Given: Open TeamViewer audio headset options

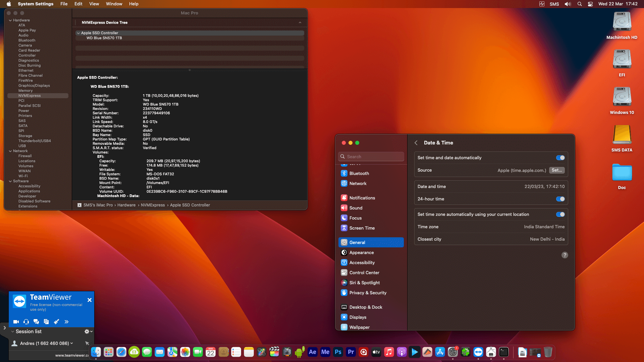Looking at the screenshot, I should click(x=26, y=322).
